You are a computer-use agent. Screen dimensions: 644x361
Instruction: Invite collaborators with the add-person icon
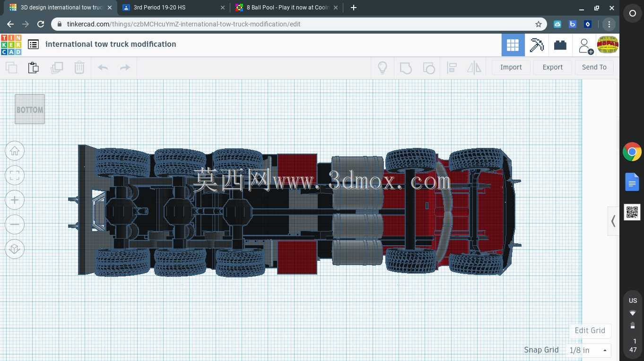pos(585,46)
